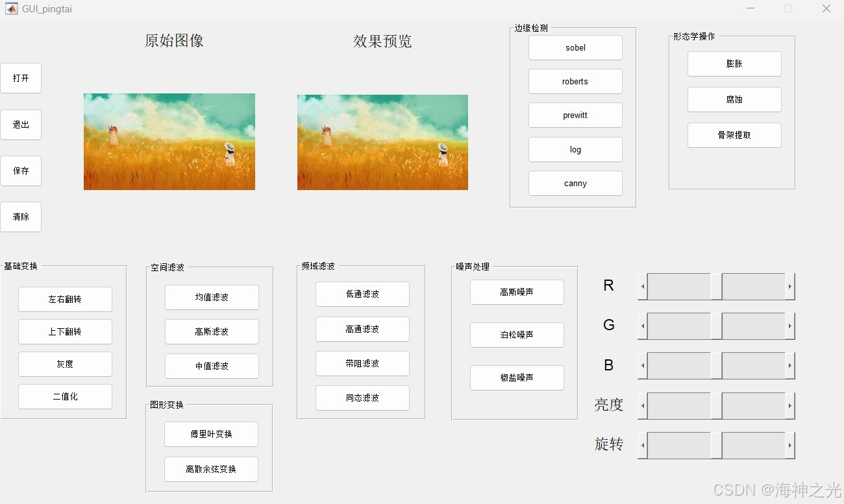Screen dimensions: 844x504
Task: Click the 膨胀 morphology button
Action: tap(734, 64)
